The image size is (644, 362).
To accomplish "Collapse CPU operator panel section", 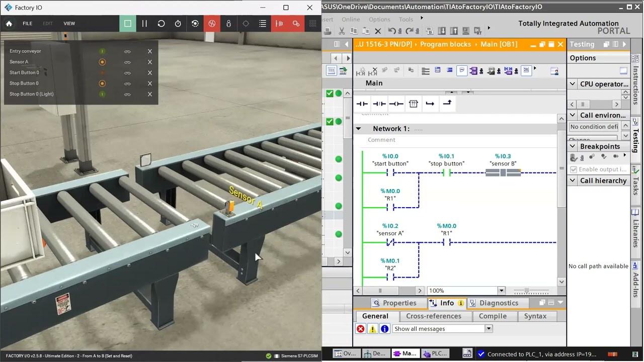I will (x=573, y=84).
